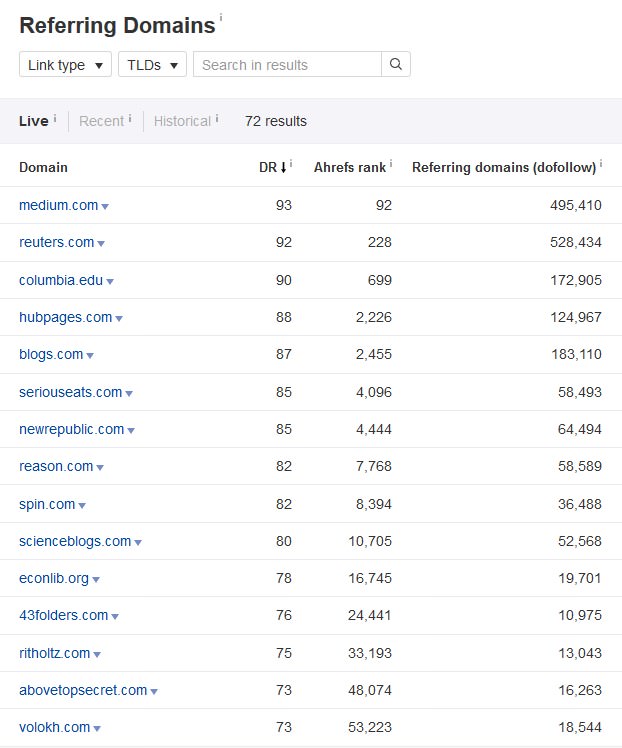Sort by Ahrefs rank column header
Image resolution: width=622 pixels, height=748 pixels.
[350, 167]
